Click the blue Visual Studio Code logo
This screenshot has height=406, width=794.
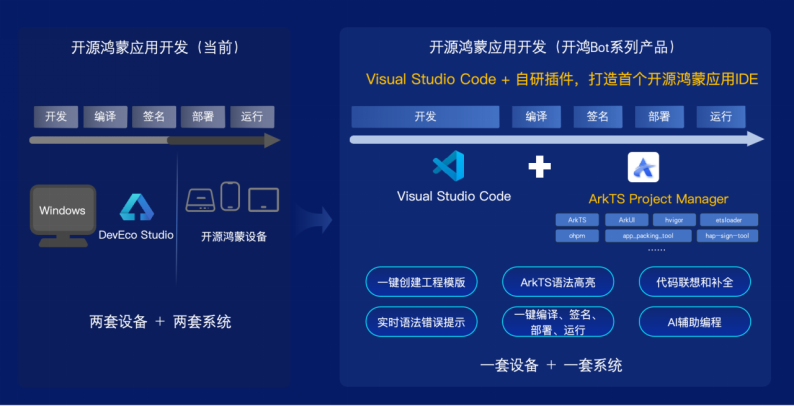tap(448, 166)
